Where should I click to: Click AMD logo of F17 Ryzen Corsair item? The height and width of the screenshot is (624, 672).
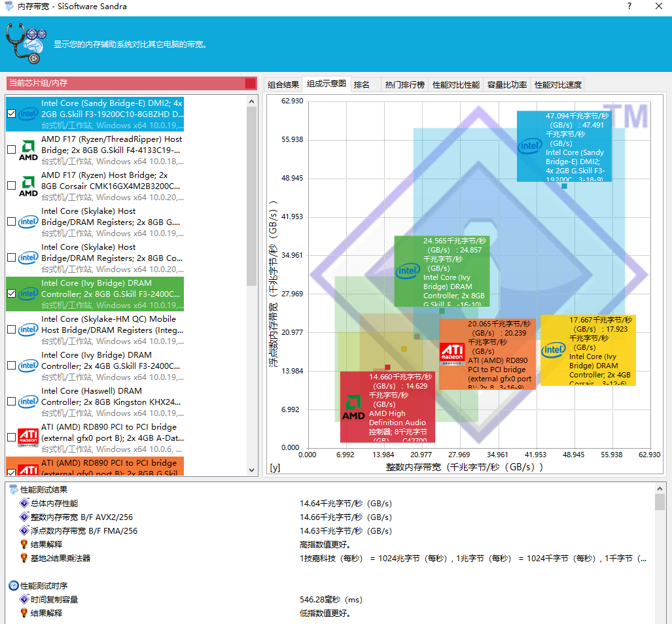[x=28, y=186]
